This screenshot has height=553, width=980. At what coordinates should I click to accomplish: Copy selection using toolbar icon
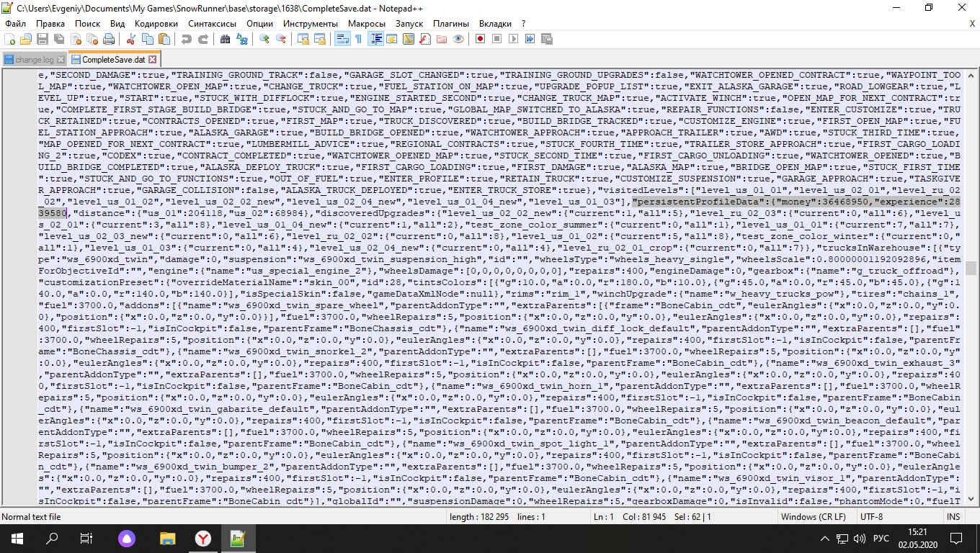click(146, 39)
